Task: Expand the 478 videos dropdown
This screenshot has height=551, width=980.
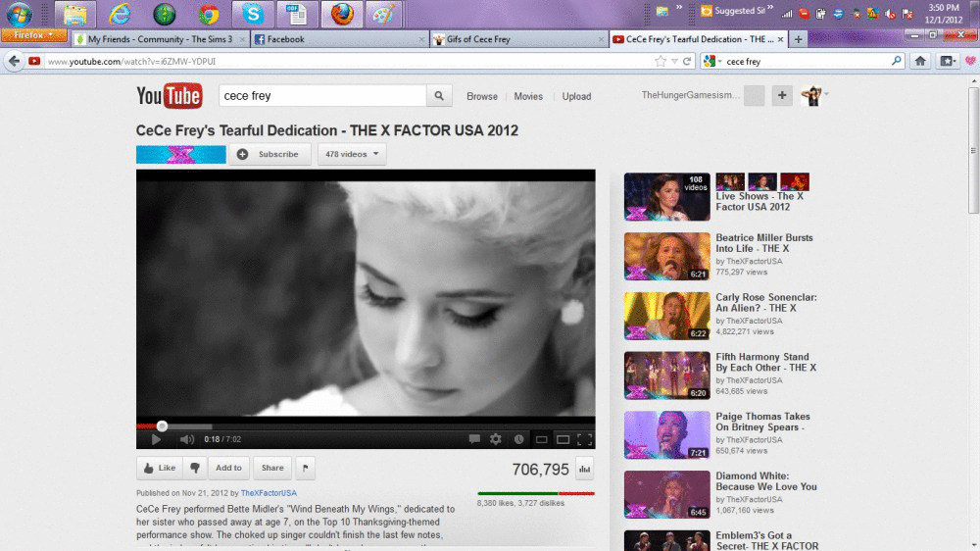Action: (351, 154)
